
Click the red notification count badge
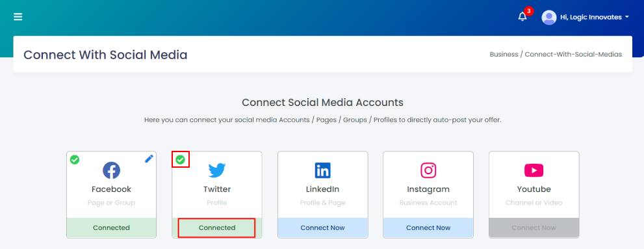click(528, 10)
